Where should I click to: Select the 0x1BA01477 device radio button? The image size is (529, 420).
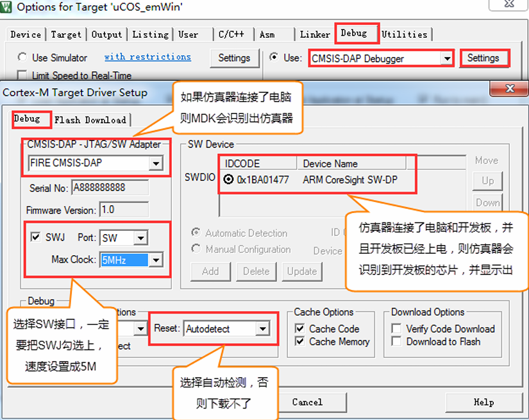(228, 180)
